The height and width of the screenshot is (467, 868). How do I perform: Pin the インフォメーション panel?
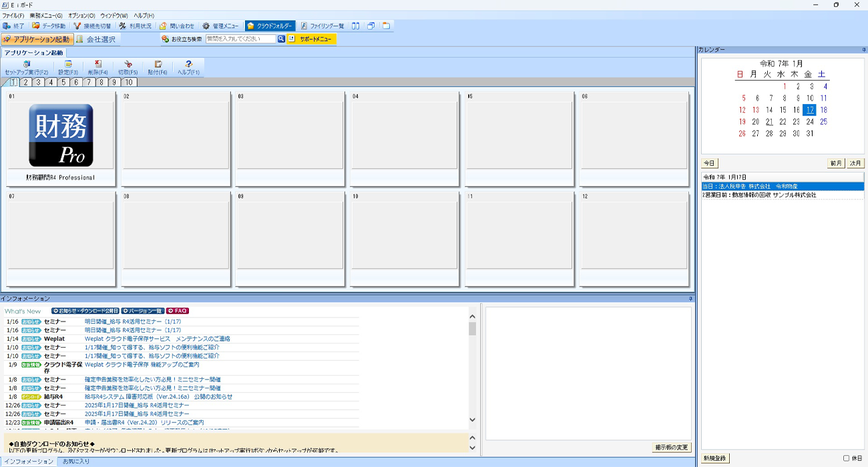(690, 299)
